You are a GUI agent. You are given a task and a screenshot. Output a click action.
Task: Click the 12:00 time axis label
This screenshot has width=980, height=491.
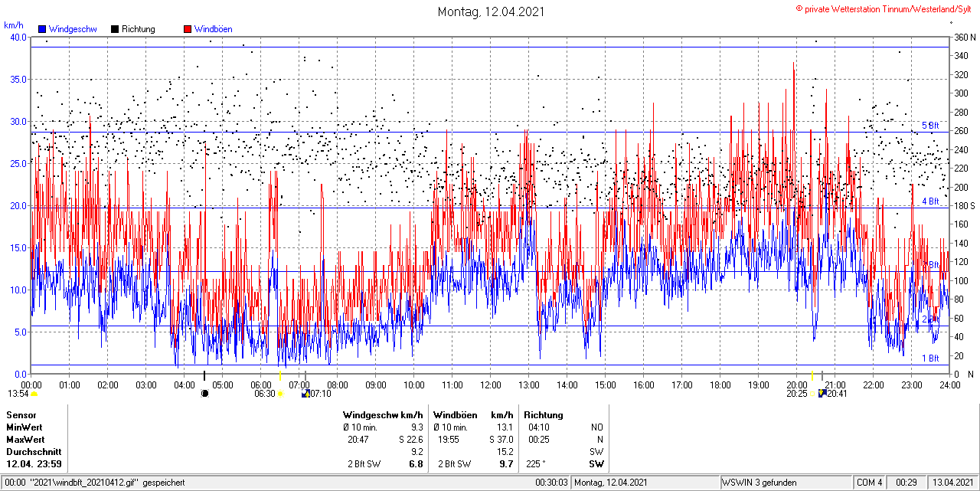tap(491, 385)
